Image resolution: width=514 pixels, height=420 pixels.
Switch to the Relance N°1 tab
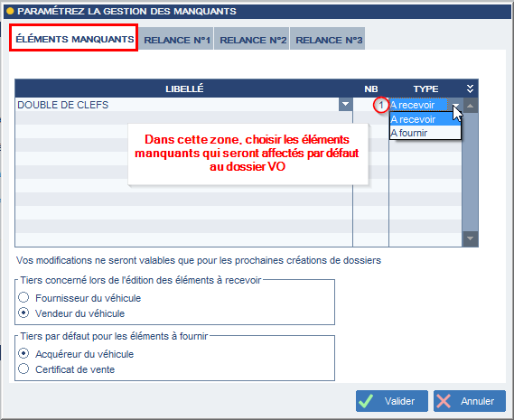(177, 40)
